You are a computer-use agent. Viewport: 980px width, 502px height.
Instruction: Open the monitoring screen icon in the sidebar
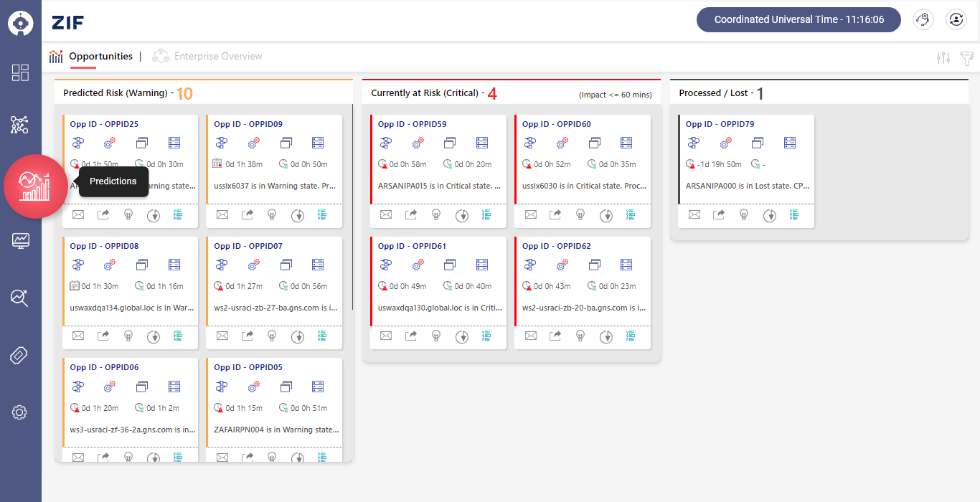point(21,240)
